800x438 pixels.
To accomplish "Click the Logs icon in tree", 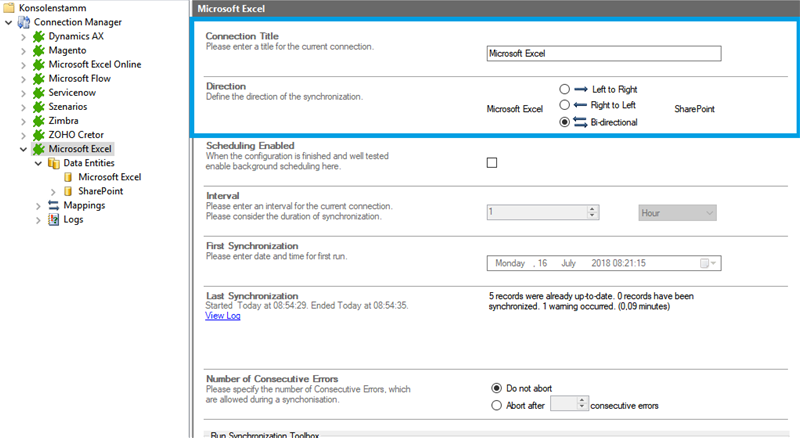I will pyautogui.click(x=54, y=219).
